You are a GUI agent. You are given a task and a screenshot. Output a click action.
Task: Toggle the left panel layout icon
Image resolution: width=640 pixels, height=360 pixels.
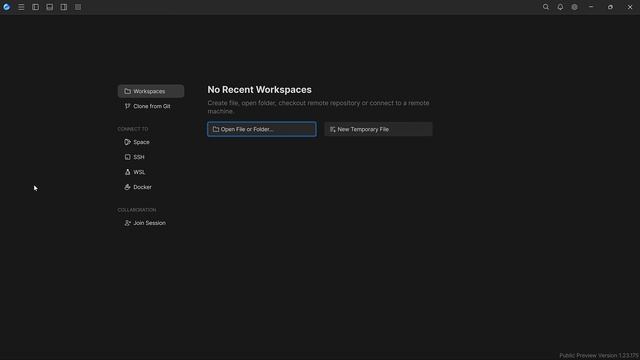point(36,7)
